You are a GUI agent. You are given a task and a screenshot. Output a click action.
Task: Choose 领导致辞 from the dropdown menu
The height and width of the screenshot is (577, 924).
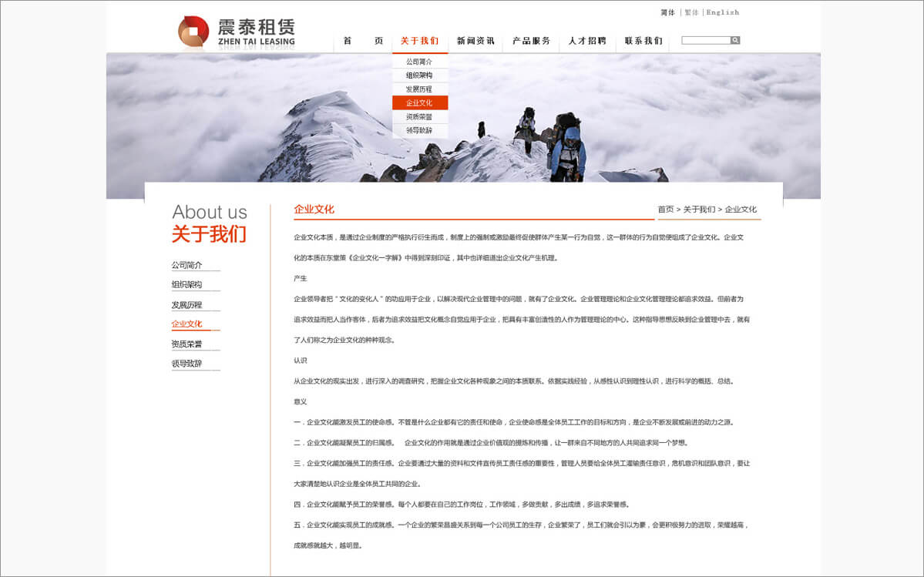tap(419, 130)
